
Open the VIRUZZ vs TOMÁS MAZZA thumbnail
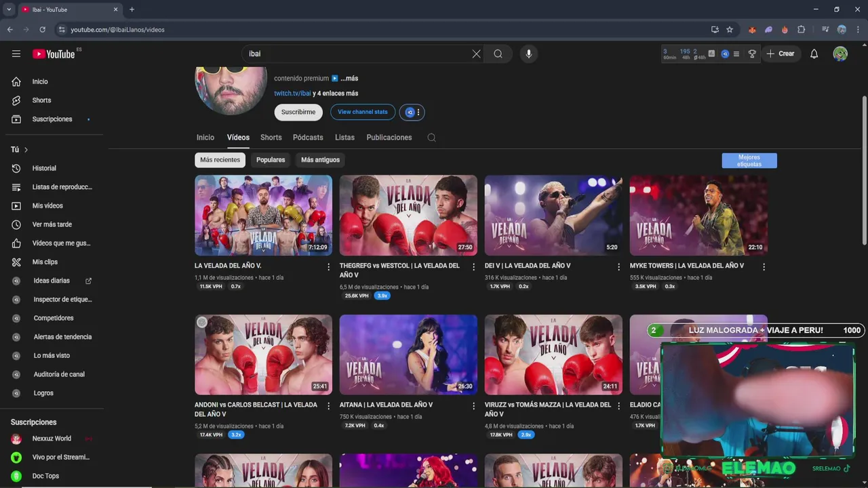point(553,354)
